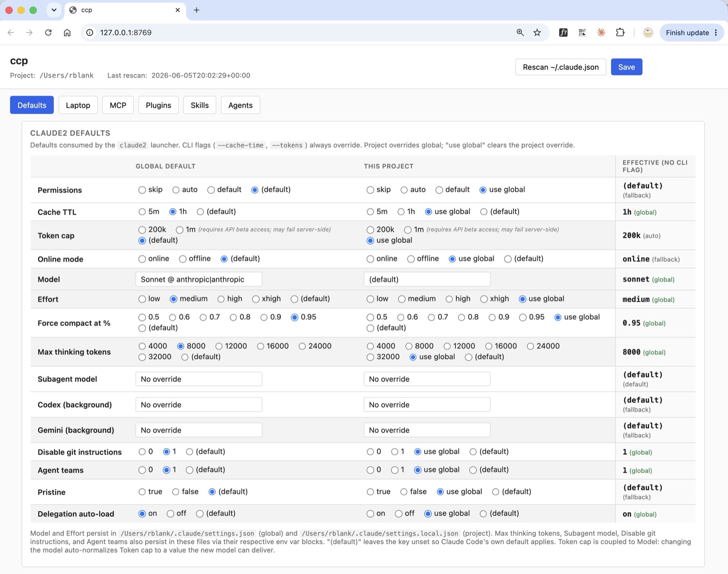This screenshot has width=728, height=574.
Task: Open the zoom magnifier in address bar
Action: click(x=520, y=33)
